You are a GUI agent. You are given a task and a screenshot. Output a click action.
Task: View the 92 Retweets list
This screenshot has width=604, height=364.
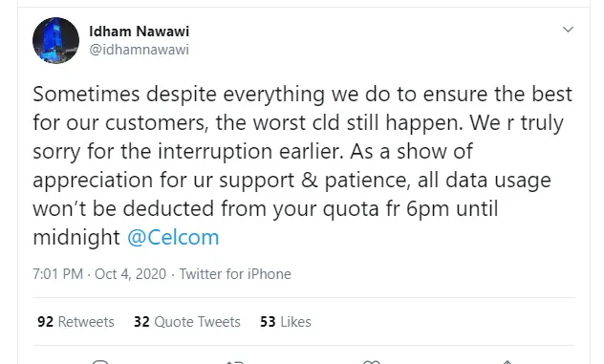75,322
